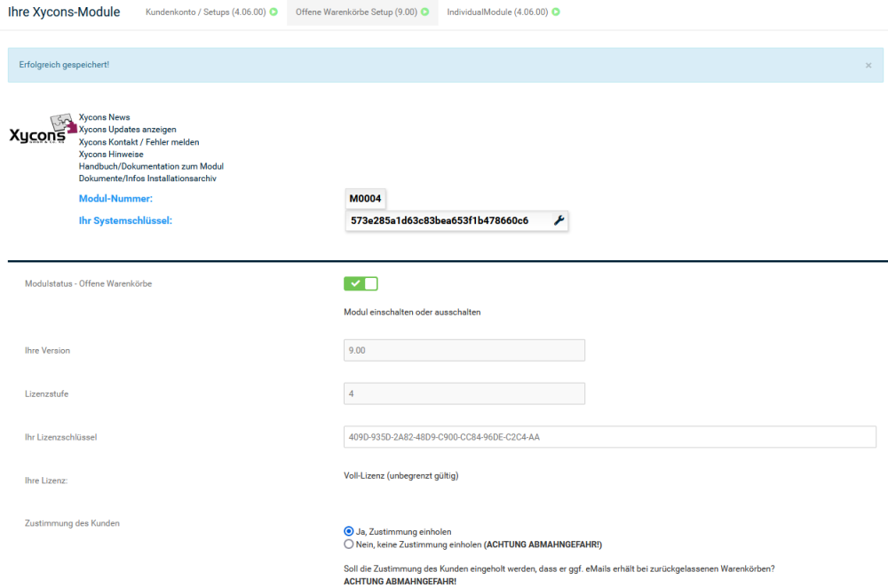
Task: Open Handbuch/Dokumentation zum Modul link
Action: [151, 166]
